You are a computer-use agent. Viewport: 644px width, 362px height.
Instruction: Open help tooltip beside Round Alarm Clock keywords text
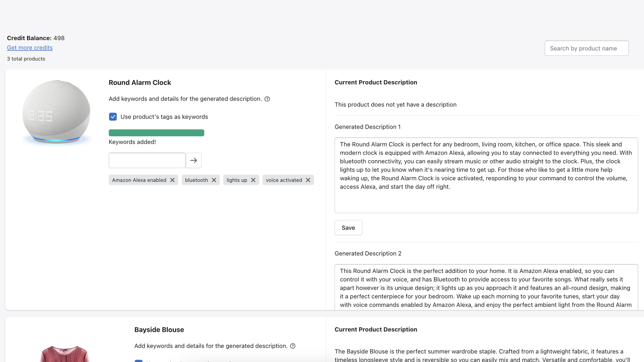click(x=267, y=99)
